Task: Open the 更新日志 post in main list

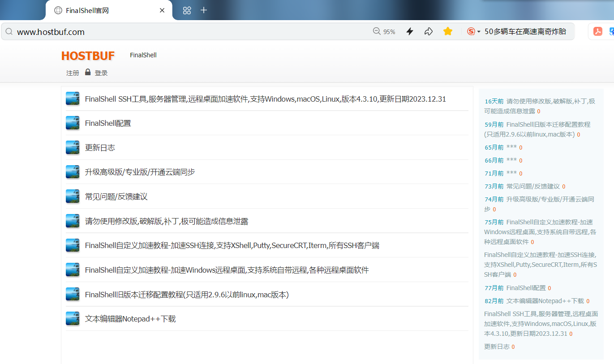Action: (x=100, y=148)
